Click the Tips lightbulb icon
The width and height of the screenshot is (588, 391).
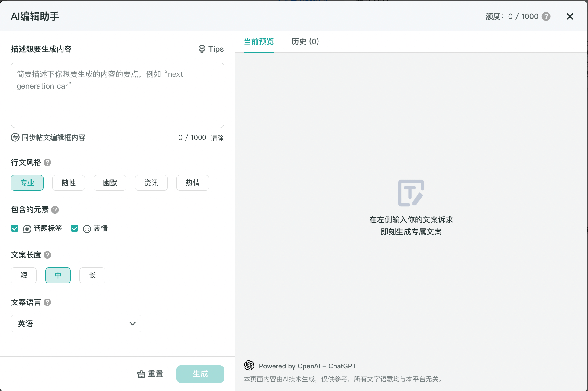click(x=202, y=49)
